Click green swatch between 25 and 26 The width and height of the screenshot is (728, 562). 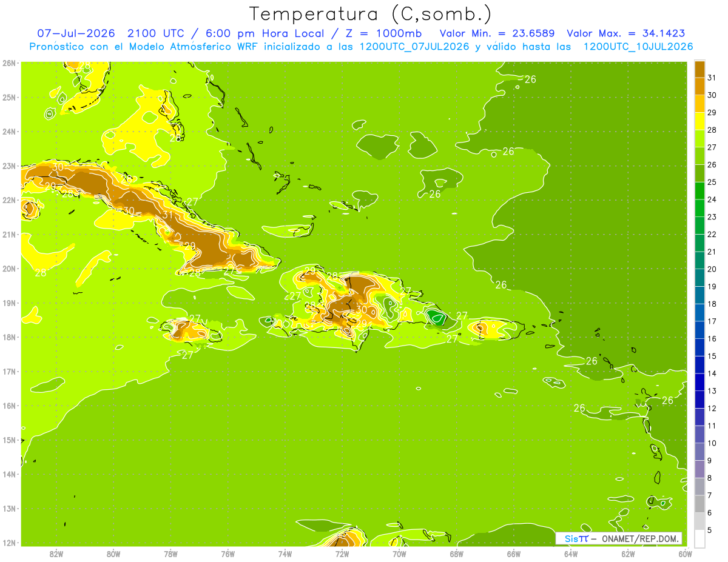point(699,173)
